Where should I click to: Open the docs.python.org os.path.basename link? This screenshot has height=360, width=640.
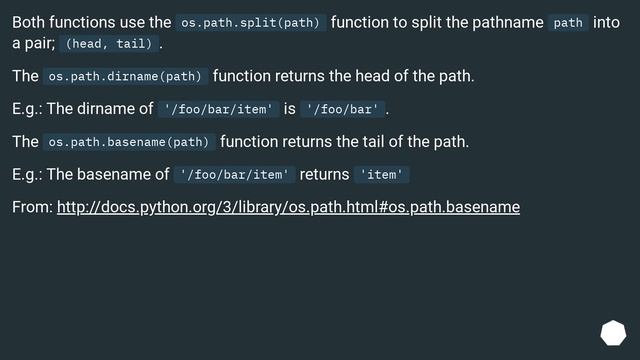click(288, 207)
